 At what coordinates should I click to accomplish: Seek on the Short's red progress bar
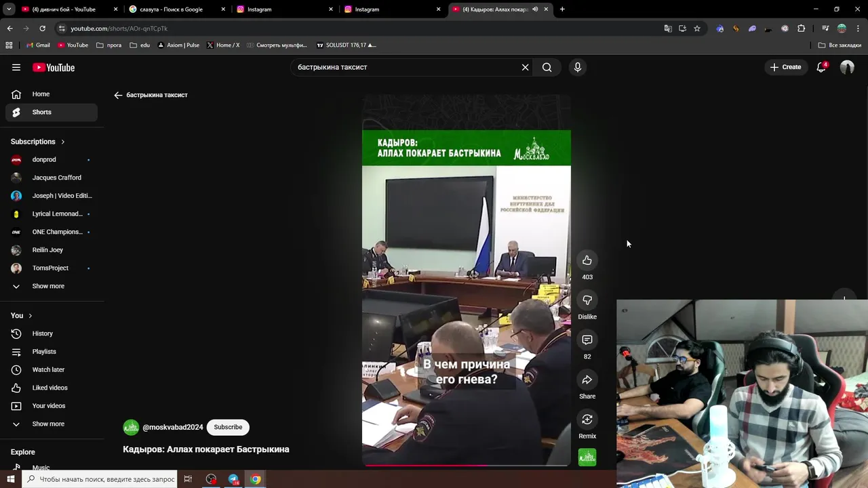click(467, 466)
